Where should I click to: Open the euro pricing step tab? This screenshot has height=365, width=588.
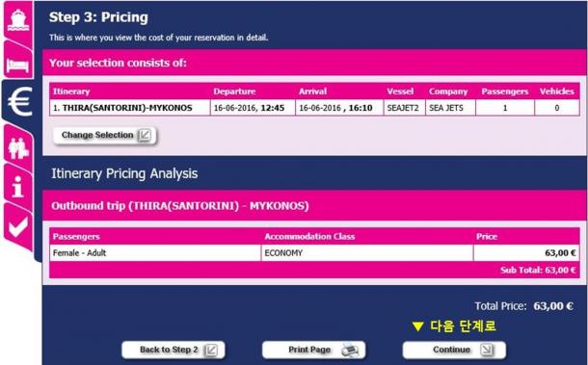click(20, 101)
